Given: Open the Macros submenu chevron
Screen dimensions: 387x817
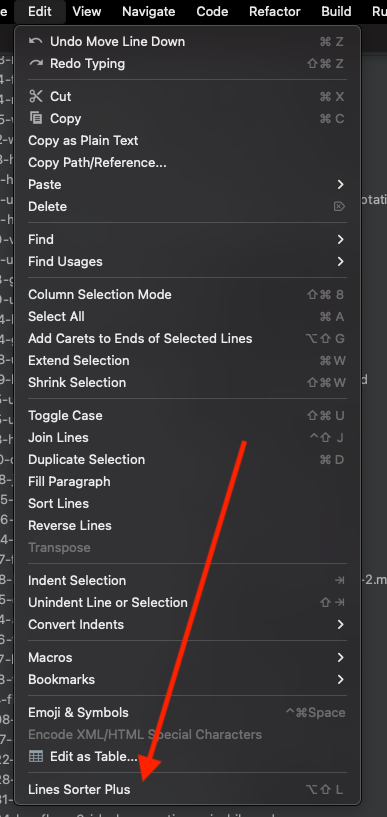Looking at the screenshot, I should 340,658.
